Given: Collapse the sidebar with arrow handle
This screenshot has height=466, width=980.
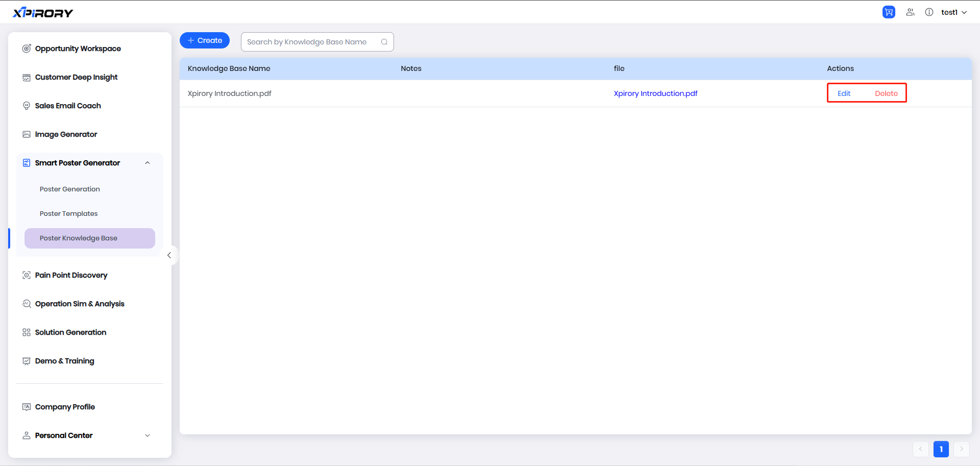Looking at the screenshot, I should 169,255.
